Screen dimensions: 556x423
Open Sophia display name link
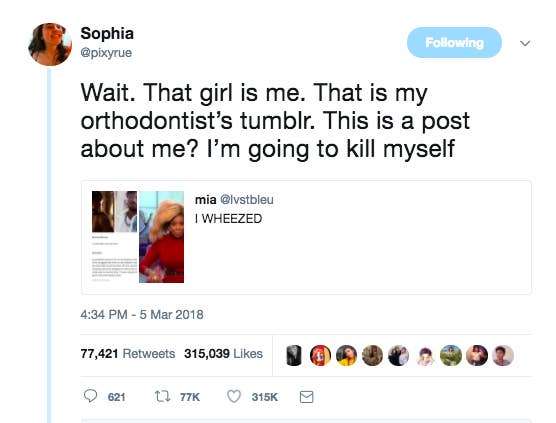point(107,33)
